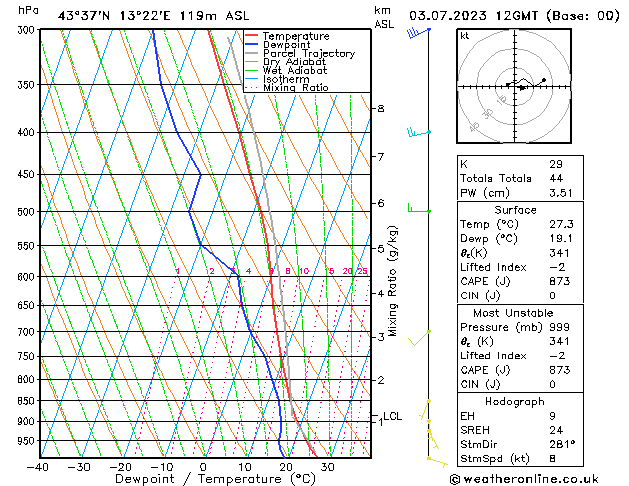Click the hodograph center point

[x=510, y=85]
